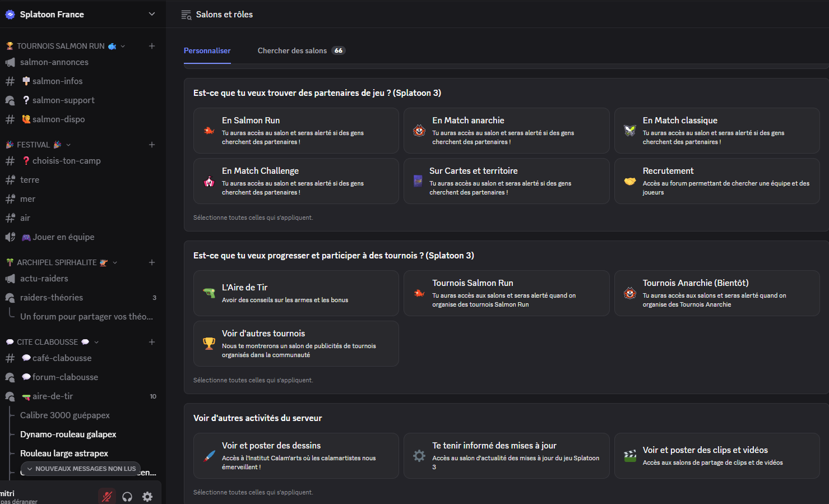Image resolution: width=829 pixels, height=504 pixels.
Task: Jump to NOUVEAUX MESSAGES NON LUS
Action: (x=81, y=469)
